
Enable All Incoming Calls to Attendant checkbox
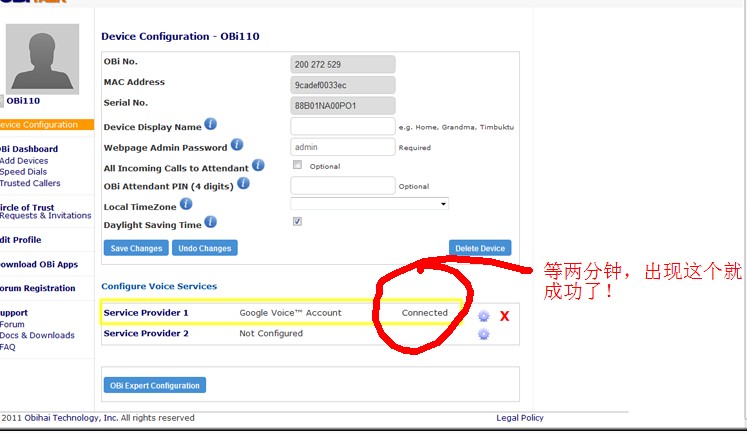[x=297, y=165]
